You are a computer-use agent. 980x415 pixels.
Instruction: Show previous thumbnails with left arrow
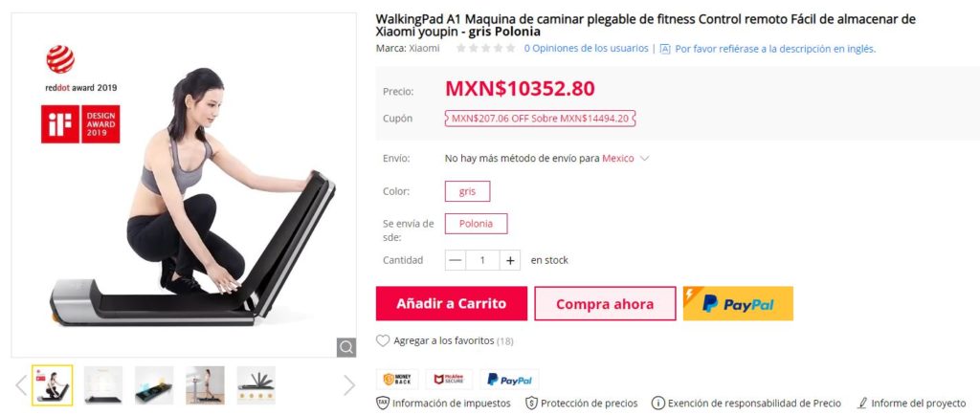click(x=21, y=385)
